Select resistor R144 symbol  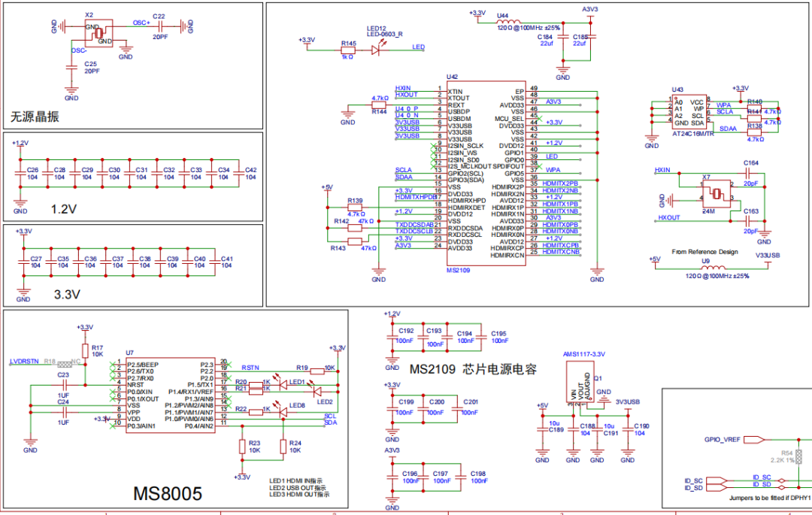pos(379,105)
